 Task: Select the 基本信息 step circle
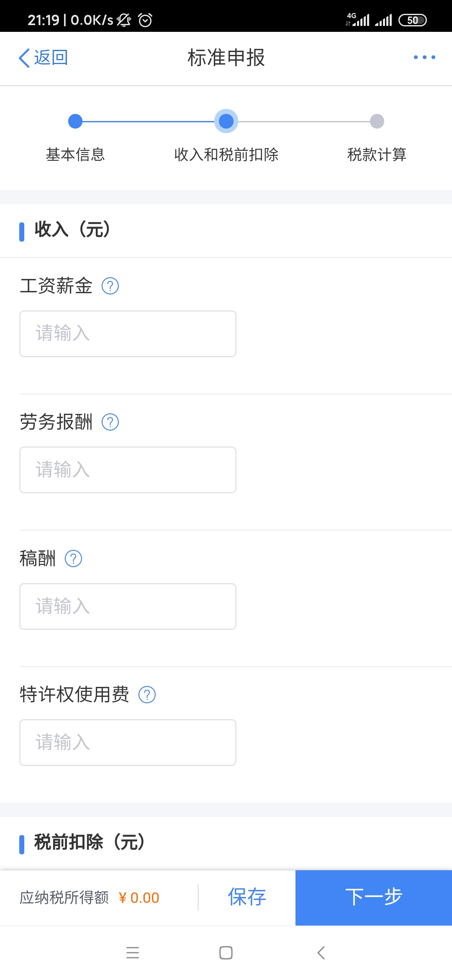75,121
